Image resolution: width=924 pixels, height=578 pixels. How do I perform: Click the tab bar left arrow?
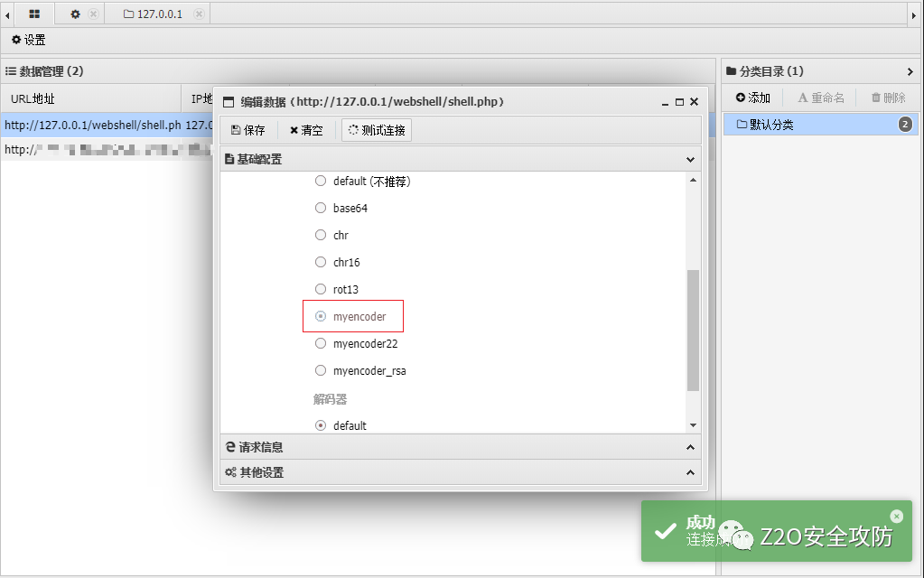pos(7,15)
